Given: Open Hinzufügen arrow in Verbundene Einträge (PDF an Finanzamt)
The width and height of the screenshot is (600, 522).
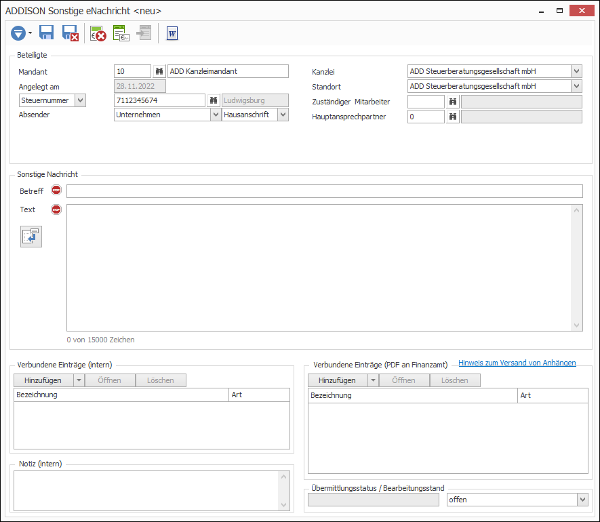Looking at the screenshot, I should pyautogui.click(x=373, y=380).
